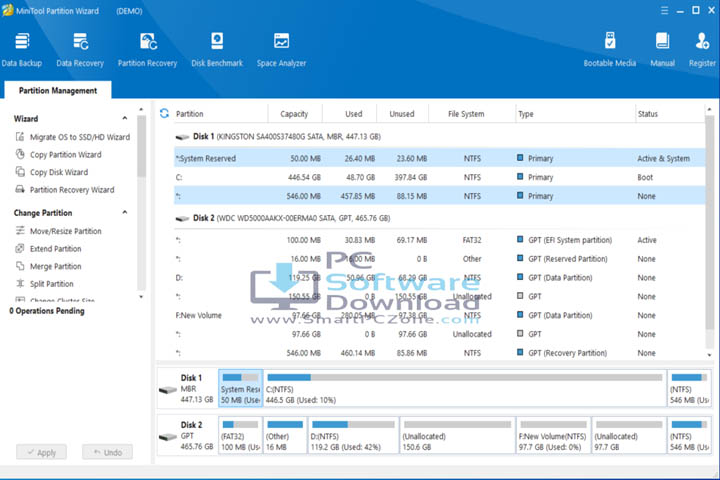
Task: Select System Reserved block in disk map
Action: 241,389
